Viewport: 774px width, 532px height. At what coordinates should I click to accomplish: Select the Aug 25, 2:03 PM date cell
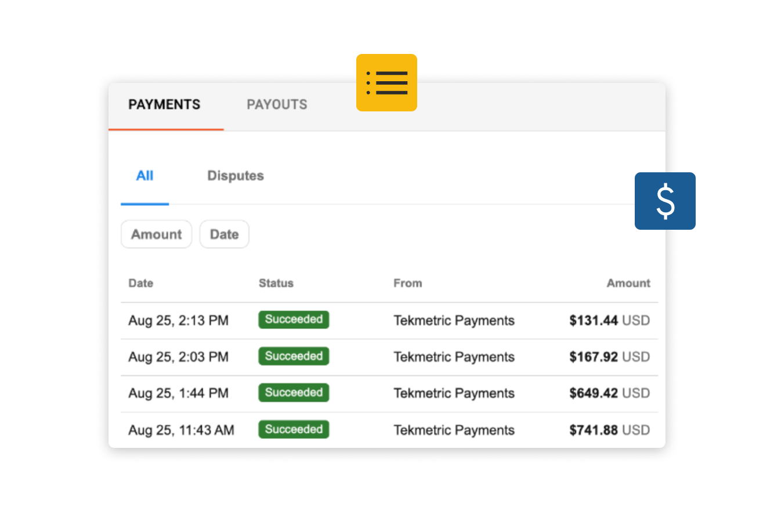click(179, 357)
